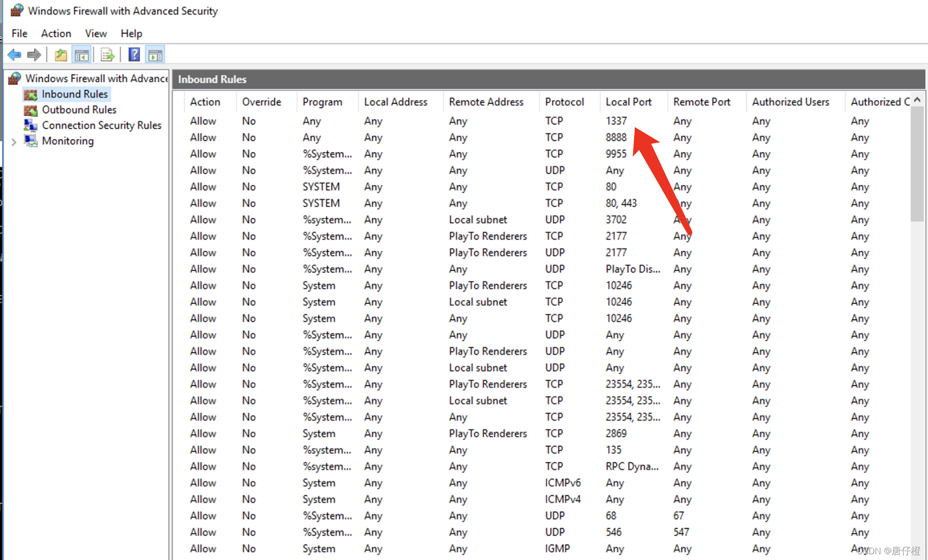This screenshot has height=560, width=928.
Task: Click the 2869 local port cell
Action: [616, 434]
